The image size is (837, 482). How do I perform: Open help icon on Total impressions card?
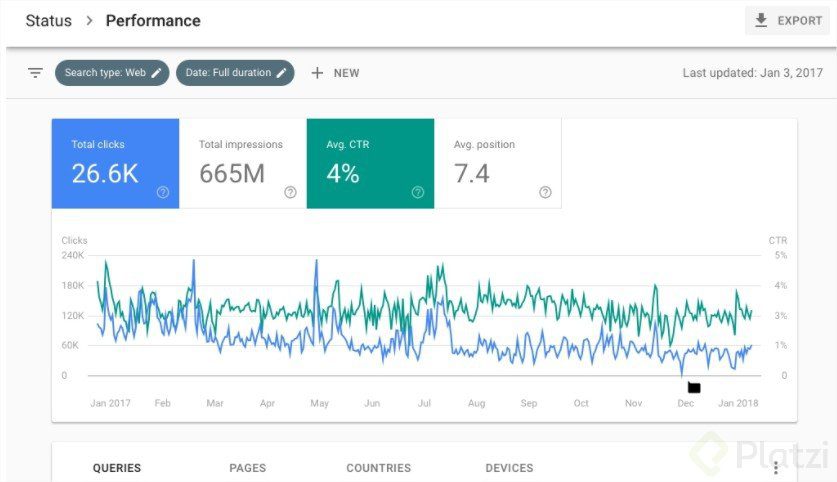(x=290, y=192)
